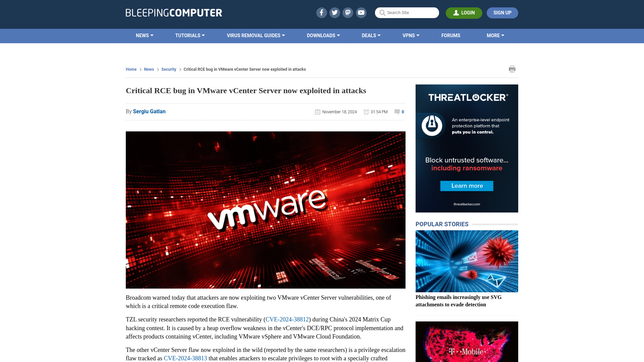Open the Facebook social icon link

(321, 13)
